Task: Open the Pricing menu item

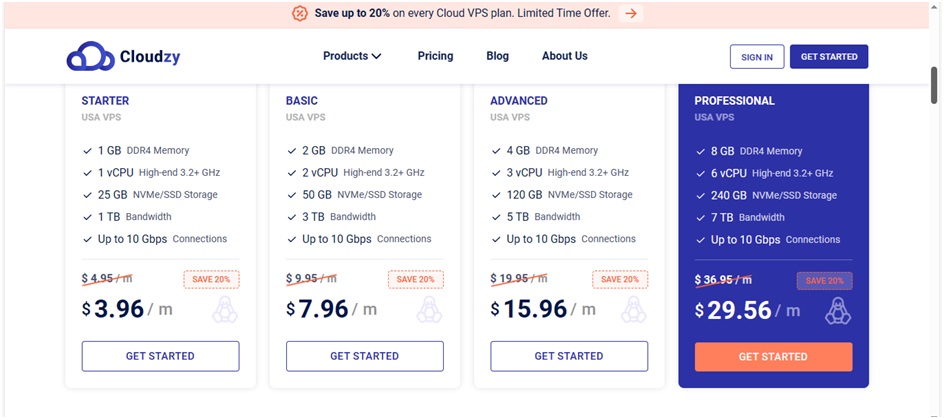Action: click(x=435, y=56)
